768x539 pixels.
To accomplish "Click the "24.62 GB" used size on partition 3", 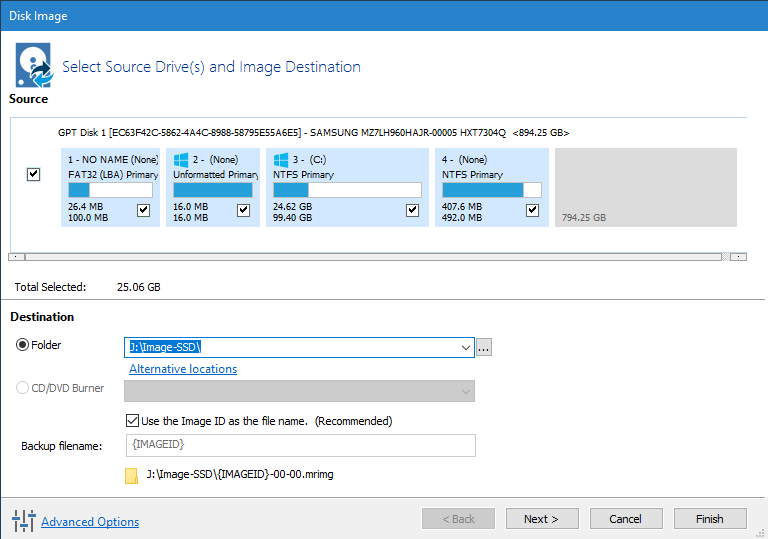I will pos(292,206).
